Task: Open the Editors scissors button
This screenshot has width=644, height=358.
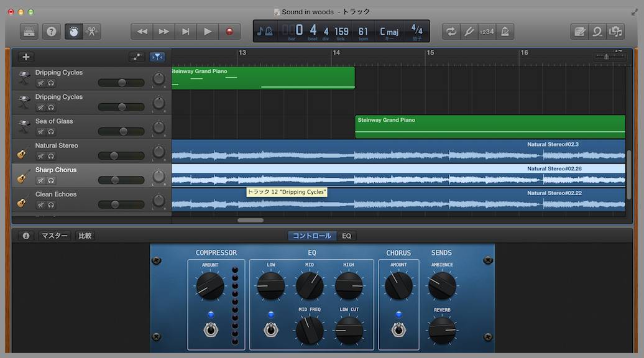Action: coord(92,32)
